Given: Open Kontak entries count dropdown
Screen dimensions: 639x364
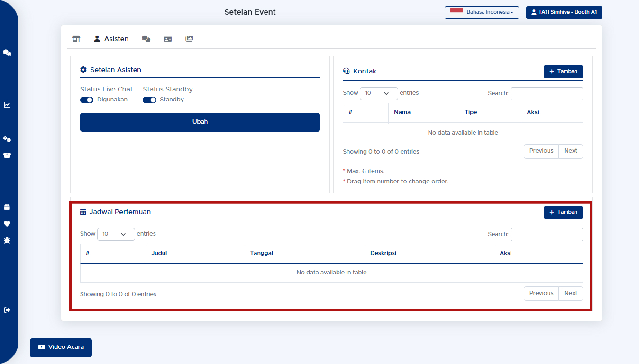Looking at the screenshot, I should [x=379, y=93].
